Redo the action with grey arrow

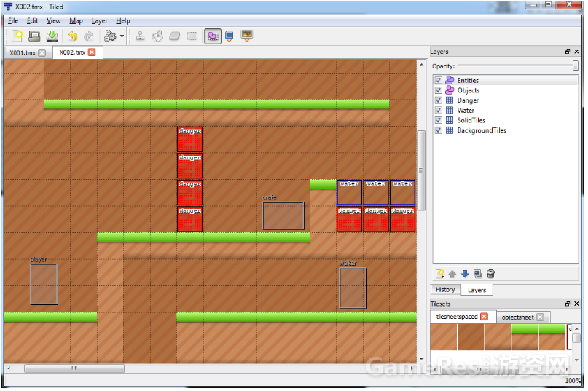(88, 36)
